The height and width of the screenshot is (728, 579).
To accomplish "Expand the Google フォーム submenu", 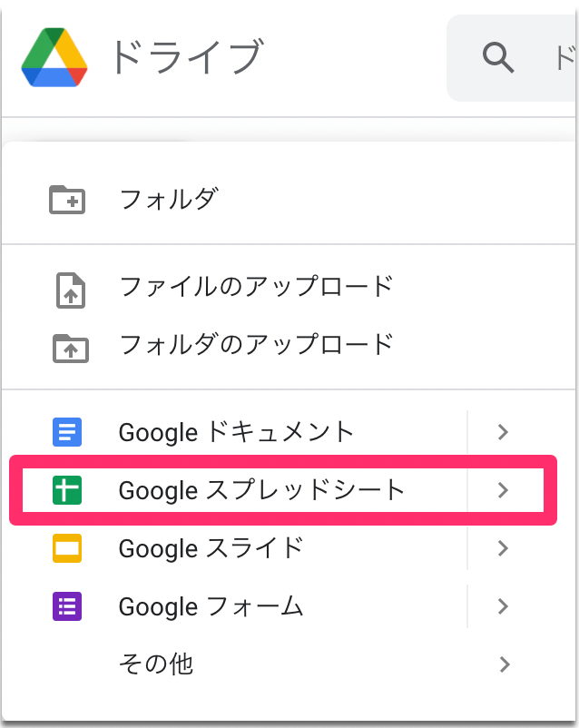I will click(x=503, y=606).
